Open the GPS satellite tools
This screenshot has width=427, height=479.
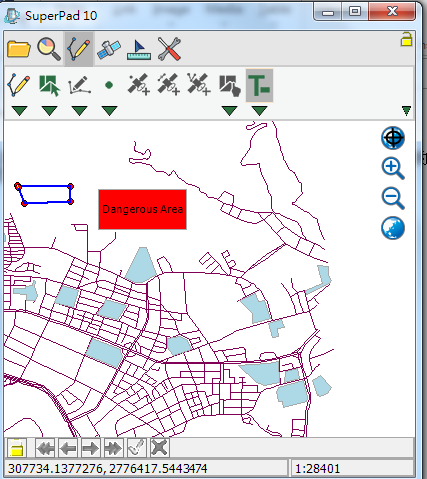(109, 49)
